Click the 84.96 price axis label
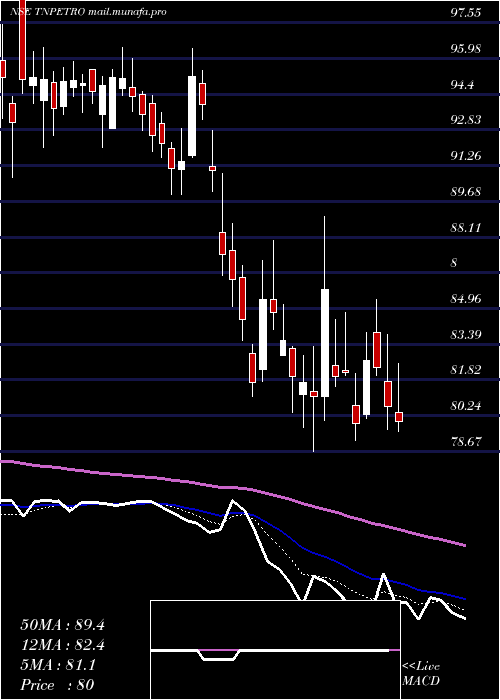 click(x=466, y=298)
